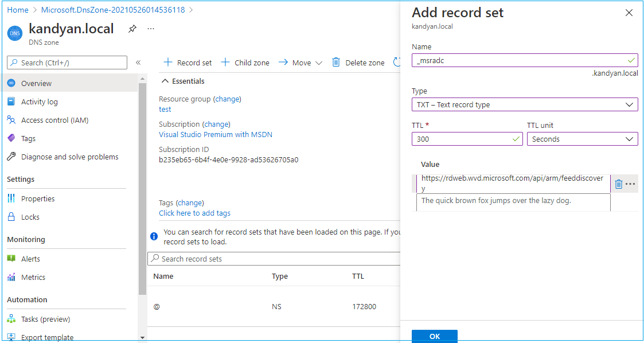Click the Properties bars icon
The width and height of the screenshot is (644, 343).
tap(11, 199)
